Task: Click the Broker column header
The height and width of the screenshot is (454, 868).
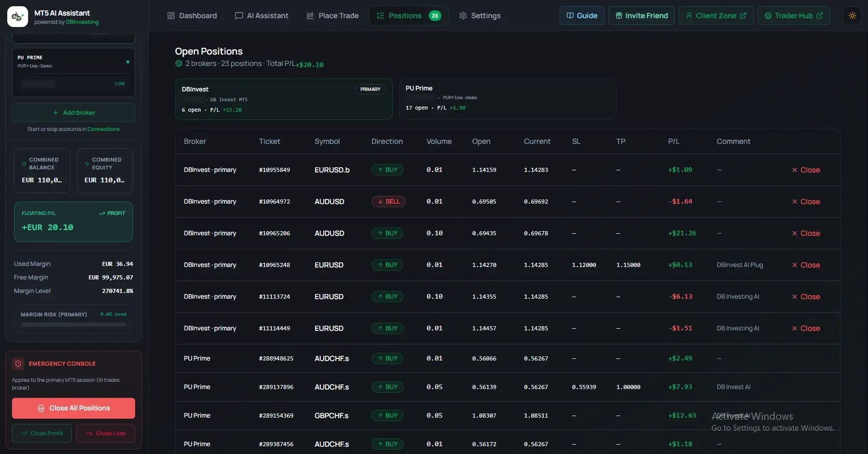Action: [x=195, y=141]
